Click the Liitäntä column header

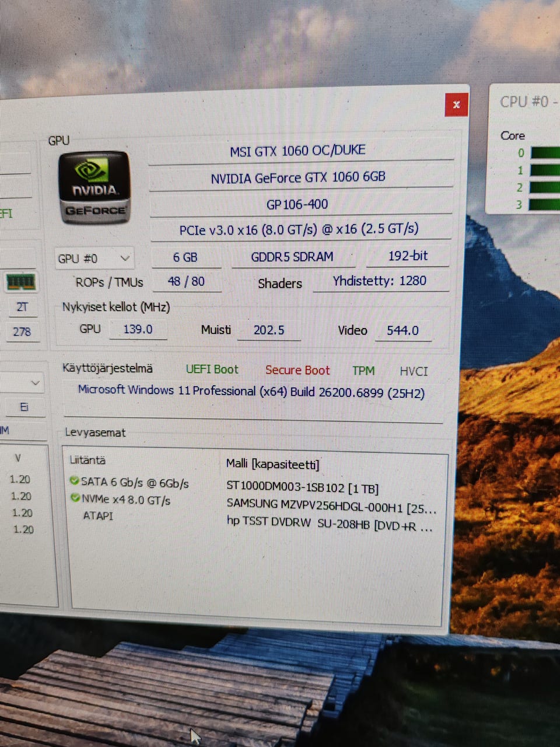[x=87, y=460]
